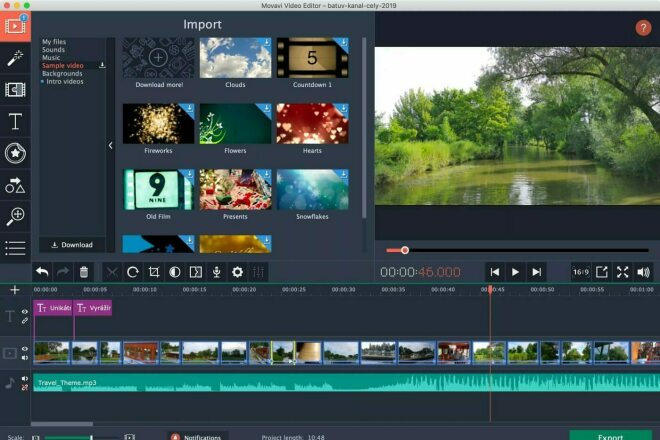Open the transition wizard icon
The image size is (660, 440).
pyautogui.click(x=196, y=272)
